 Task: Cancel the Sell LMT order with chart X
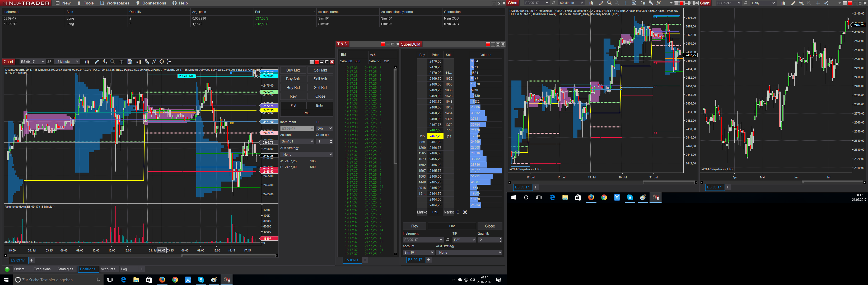pyautogui.click(x=256, y=76)
